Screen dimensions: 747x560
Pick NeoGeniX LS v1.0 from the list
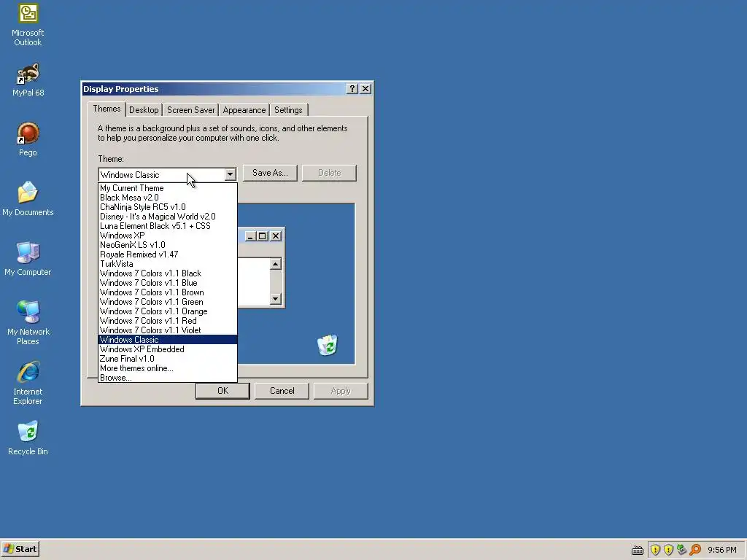[x=168, y=245]
